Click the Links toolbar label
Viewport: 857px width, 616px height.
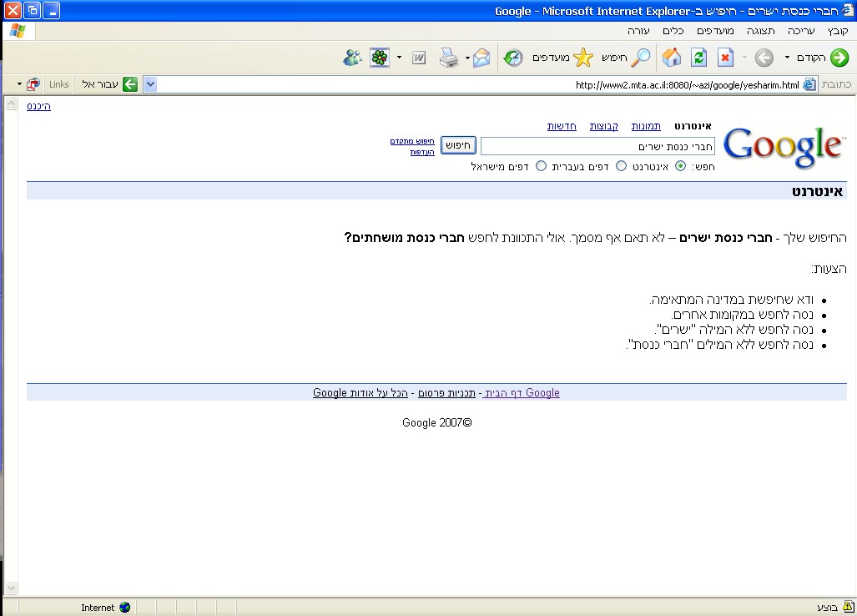click(x=59, y=84)
